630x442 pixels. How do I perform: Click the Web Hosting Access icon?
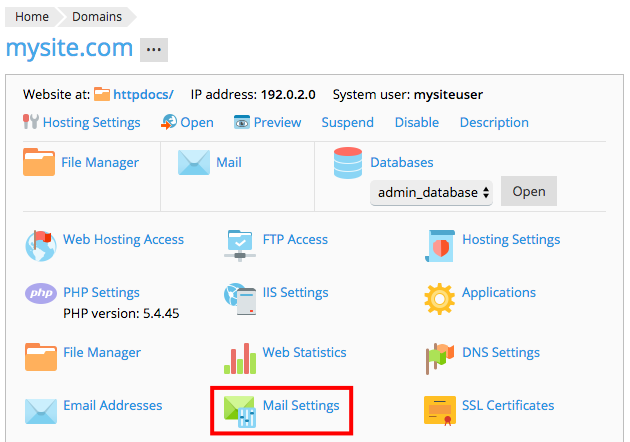[x=40, y=241]
